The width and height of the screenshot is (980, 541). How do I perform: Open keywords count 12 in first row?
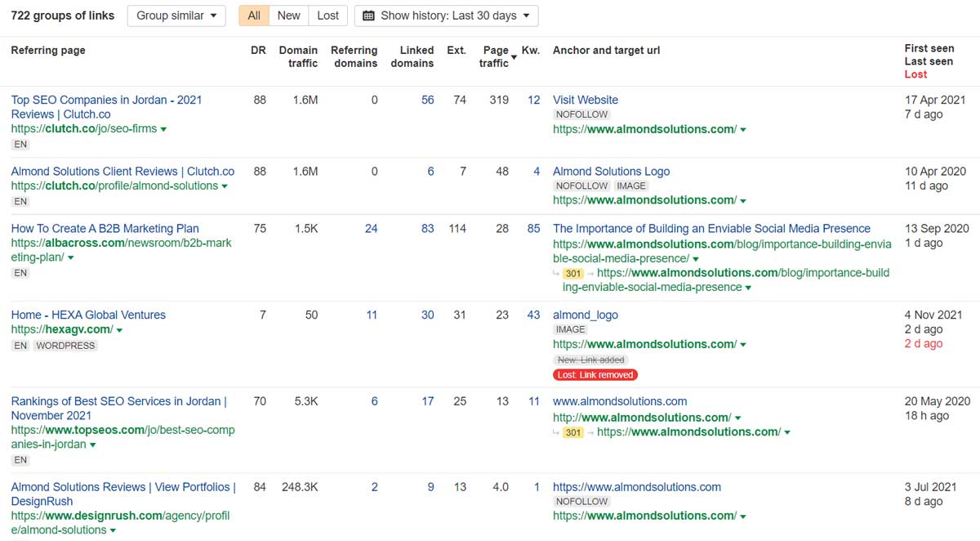click(533, 100)
